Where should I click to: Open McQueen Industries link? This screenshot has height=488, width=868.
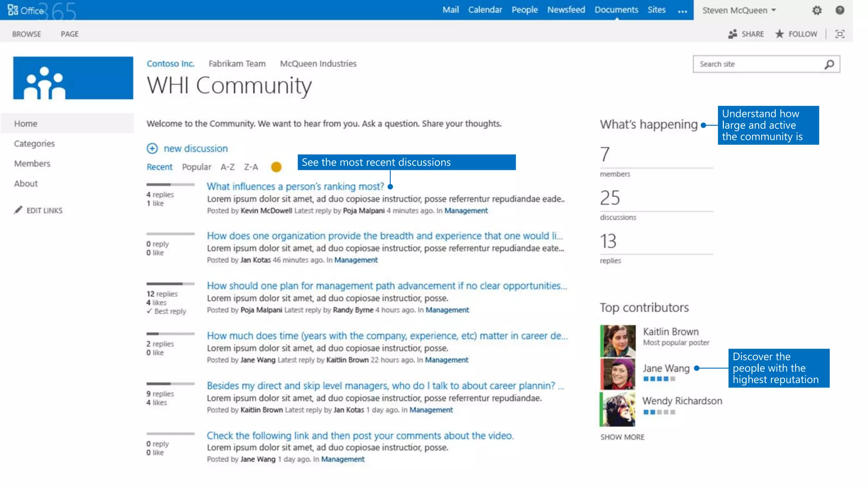318,64
